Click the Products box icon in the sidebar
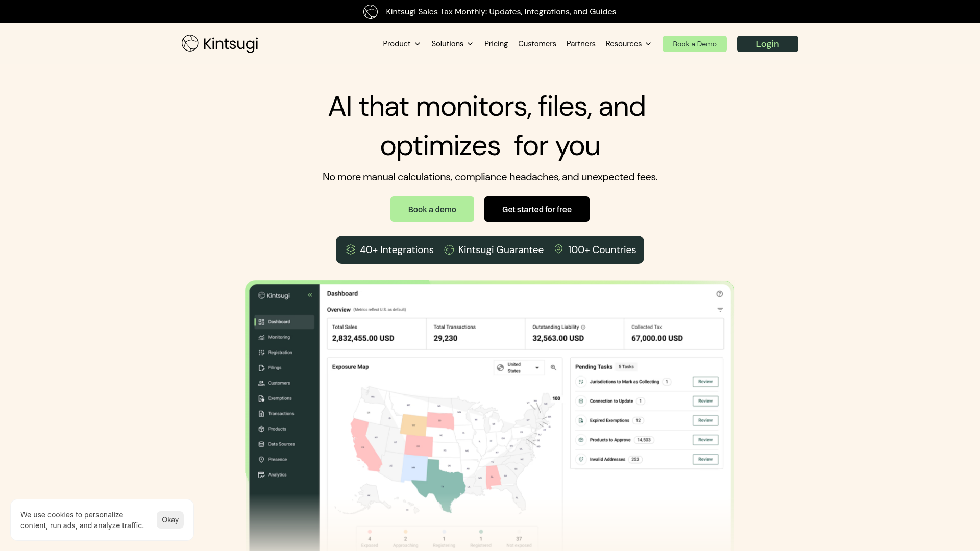 pyautogui.click(x=261, y=429)
